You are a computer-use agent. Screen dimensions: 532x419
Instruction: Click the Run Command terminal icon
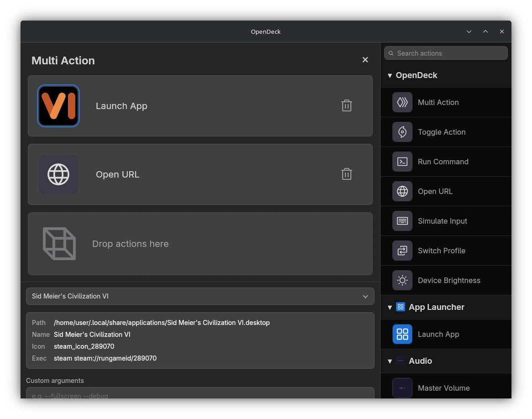coord(402,162)
